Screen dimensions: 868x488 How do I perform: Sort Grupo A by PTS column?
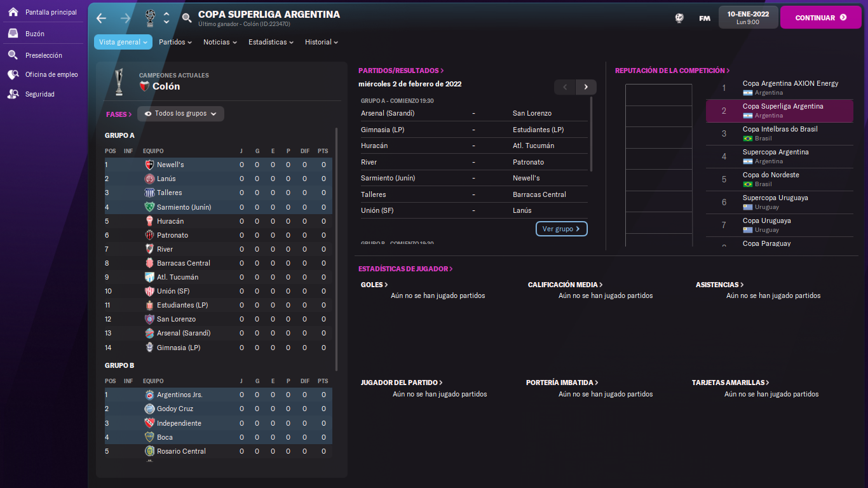click(x=323, y=151)
